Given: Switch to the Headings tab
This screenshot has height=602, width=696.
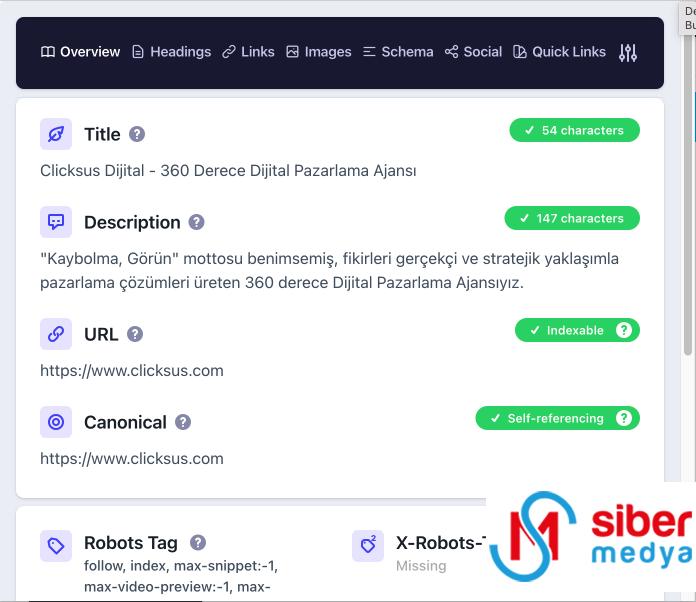Looking at the screenshot, I should [172, 52].
